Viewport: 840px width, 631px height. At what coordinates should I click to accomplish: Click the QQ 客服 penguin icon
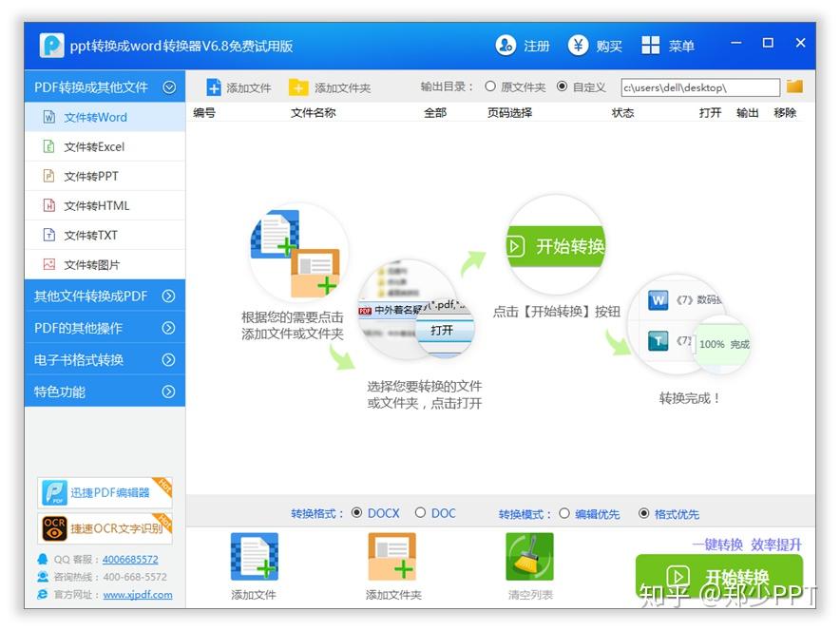pos(43,559)
